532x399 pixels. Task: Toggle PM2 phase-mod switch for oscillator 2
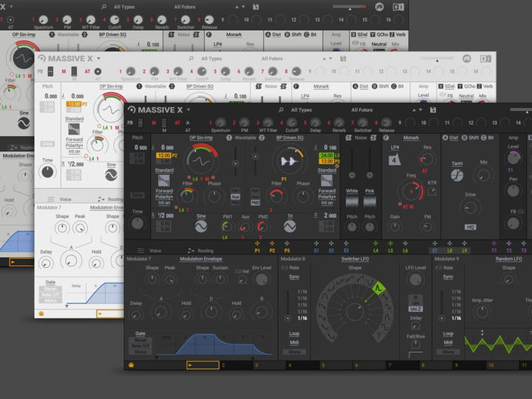point(255,203)
